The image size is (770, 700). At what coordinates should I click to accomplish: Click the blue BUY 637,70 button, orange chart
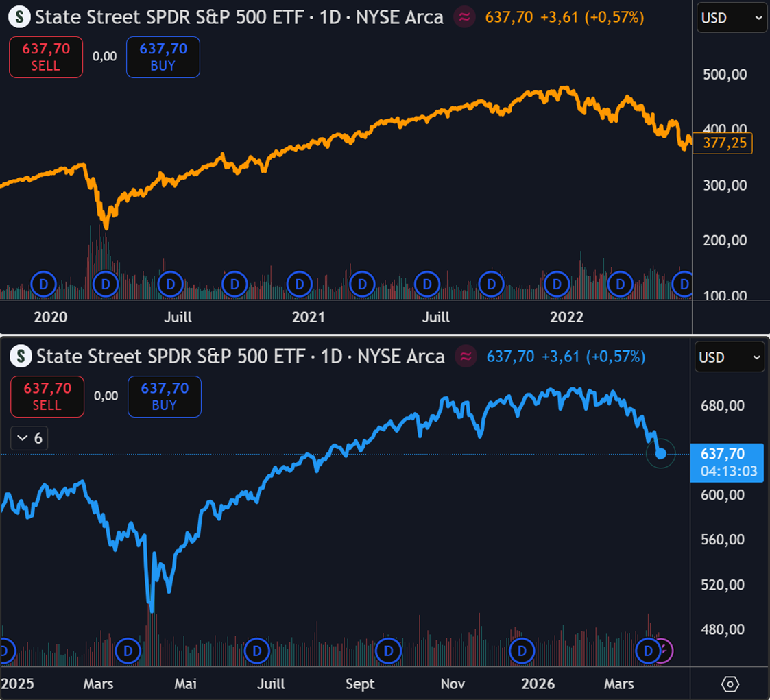tap(163, 57)
